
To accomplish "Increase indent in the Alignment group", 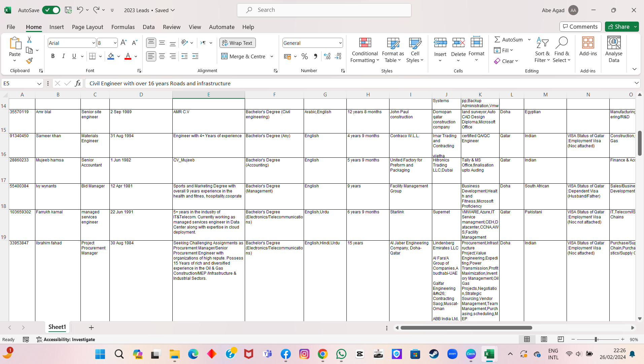I will coord(195,56).
